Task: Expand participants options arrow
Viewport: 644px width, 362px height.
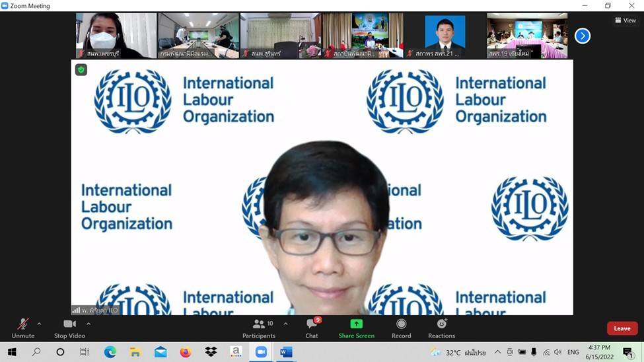Action: pos(285,324)
